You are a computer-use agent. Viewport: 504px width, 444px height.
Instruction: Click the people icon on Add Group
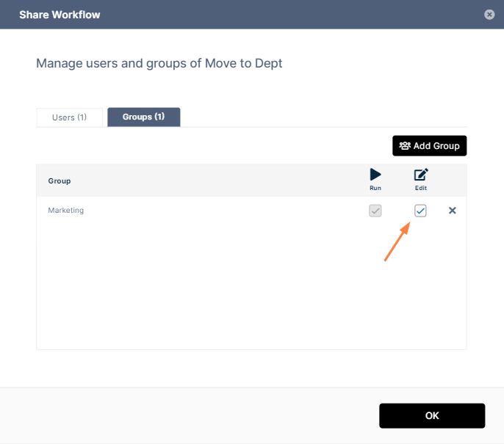click(405, 146)
